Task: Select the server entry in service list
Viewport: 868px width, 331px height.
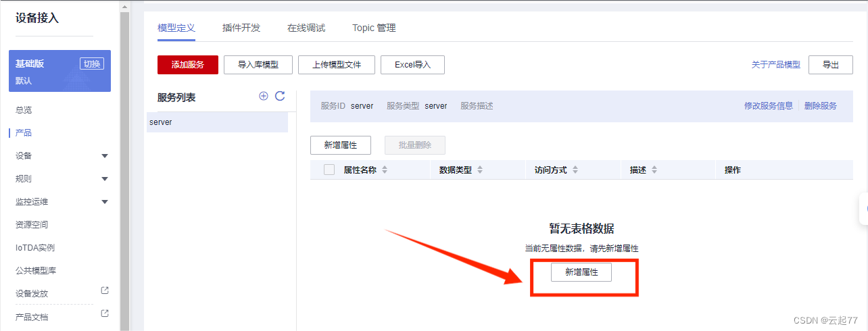Action: 217,122
